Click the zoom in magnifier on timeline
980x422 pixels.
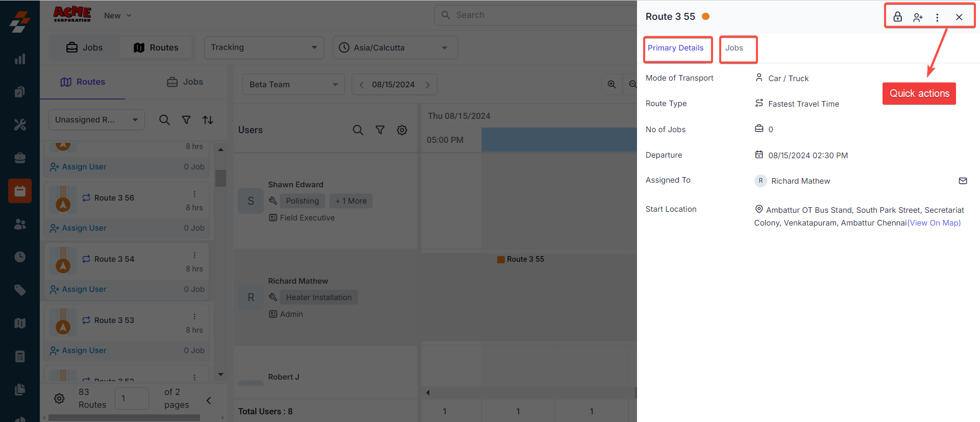coord(611,85)
